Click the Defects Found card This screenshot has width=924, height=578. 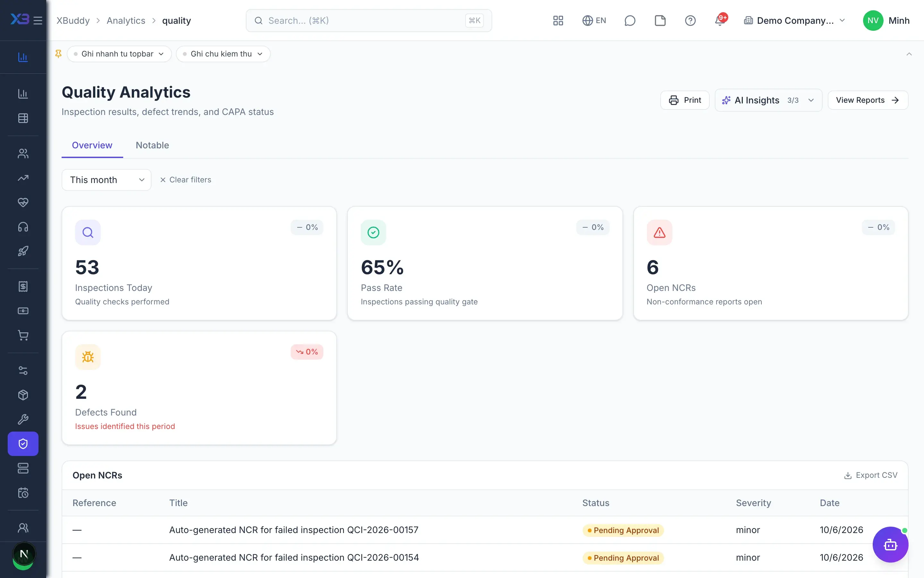[x=199, y=388]
